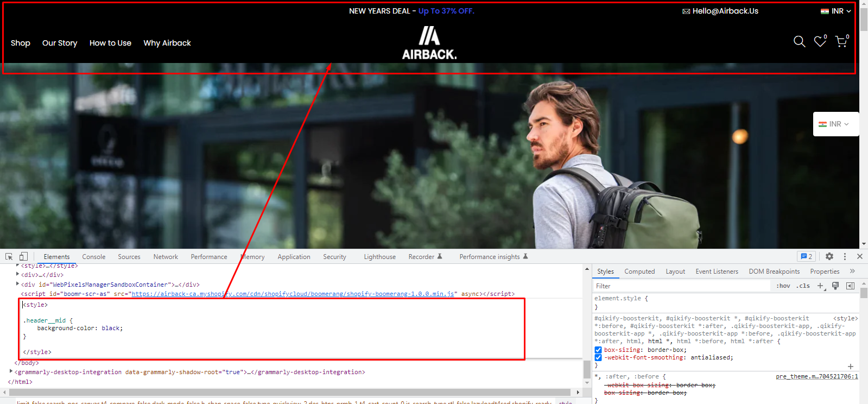Click the New Style Rule plus icon
Viewport: 868px width, 404px height.
click(x=821, y=286)
